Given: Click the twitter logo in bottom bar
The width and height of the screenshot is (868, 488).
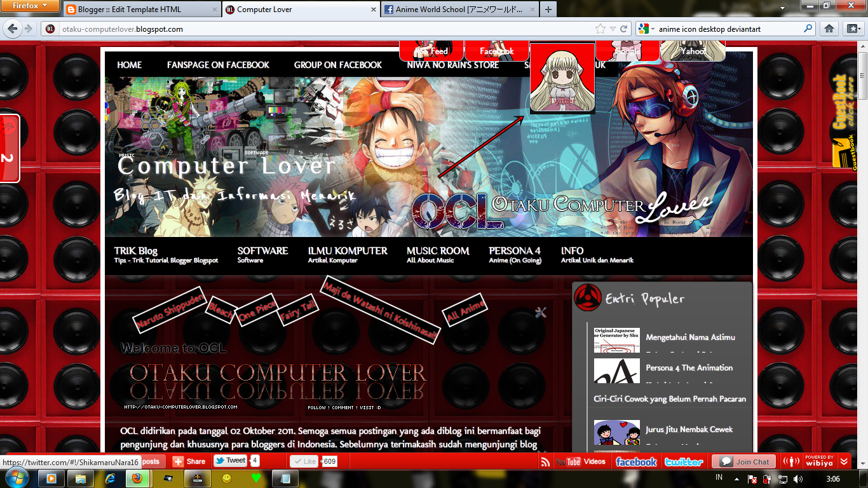Looking at the screenshot, I should coord(684,462).
